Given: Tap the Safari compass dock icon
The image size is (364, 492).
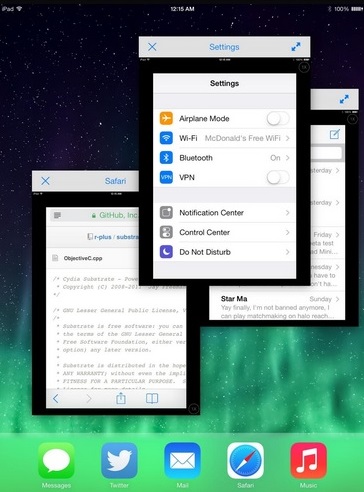Looking at the screenshot, I should pos(245,461).
